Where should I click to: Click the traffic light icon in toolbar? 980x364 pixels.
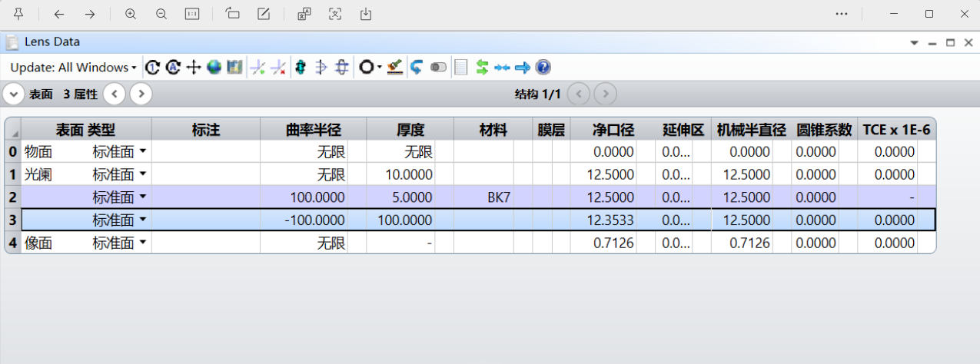coord(301,68)
